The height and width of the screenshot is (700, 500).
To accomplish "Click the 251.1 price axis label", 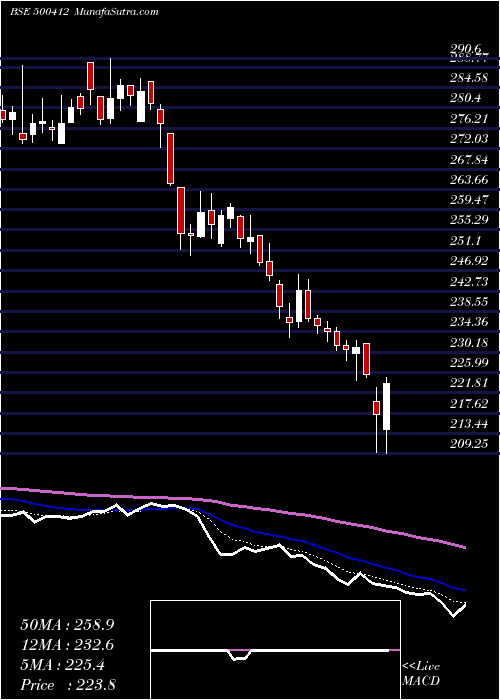I will tap(465, 241).
